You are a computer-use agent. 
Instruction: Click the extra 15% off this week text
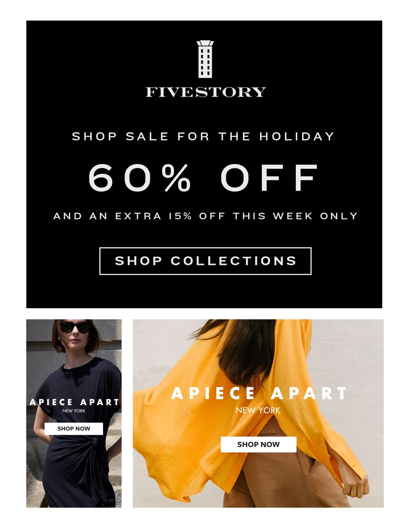tap(206, 216)
